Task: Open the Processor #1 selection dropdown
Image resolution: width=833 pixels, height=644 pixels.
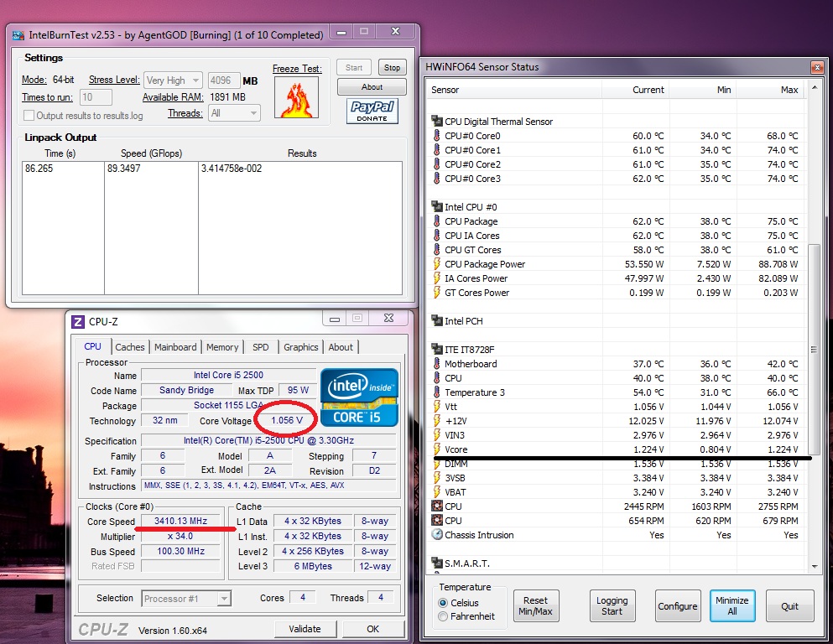Action: tap(186, 599)
